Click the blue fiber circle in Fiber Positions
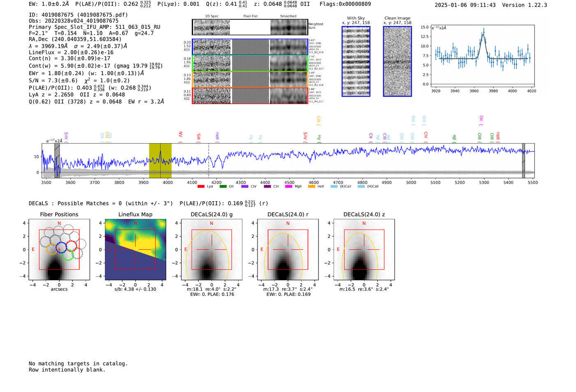The image size is (576, 392). pyautogui.click(x=61, y=248)
